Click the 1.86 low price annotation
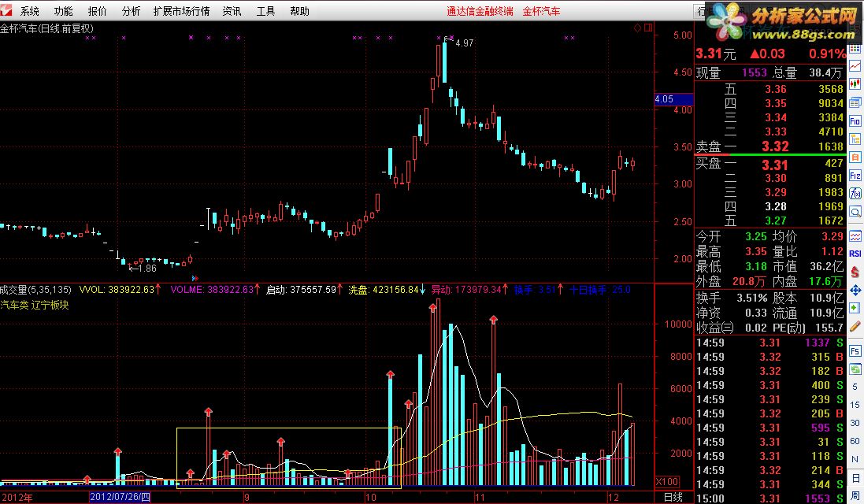864x504 pixels. tap(147, 269)
